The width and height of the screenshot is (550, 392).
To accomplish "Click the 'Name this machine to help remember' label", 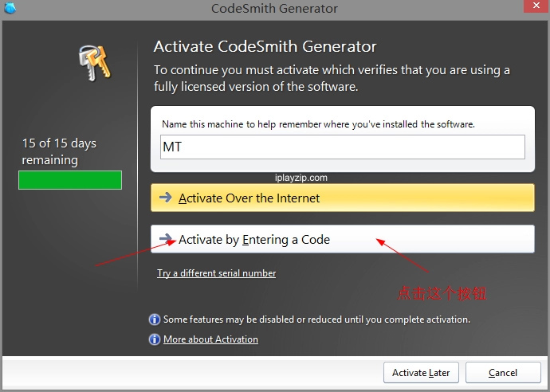I will tap(318, 124).
